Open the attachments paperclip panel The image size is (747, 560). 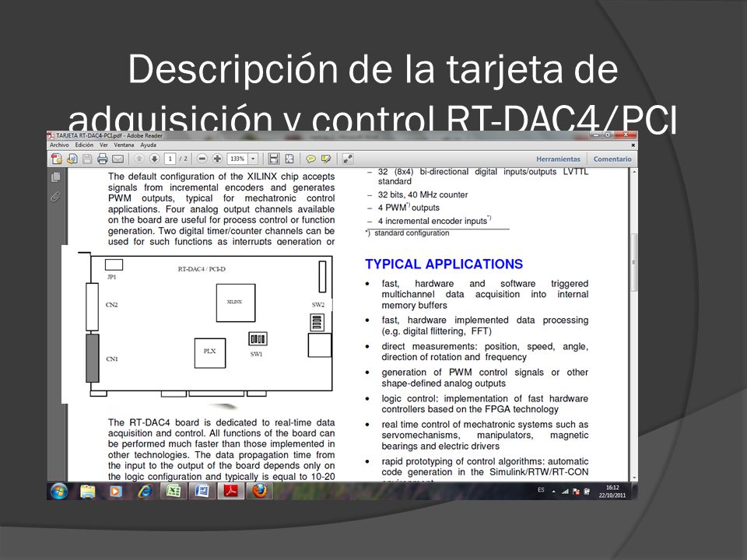56,196
